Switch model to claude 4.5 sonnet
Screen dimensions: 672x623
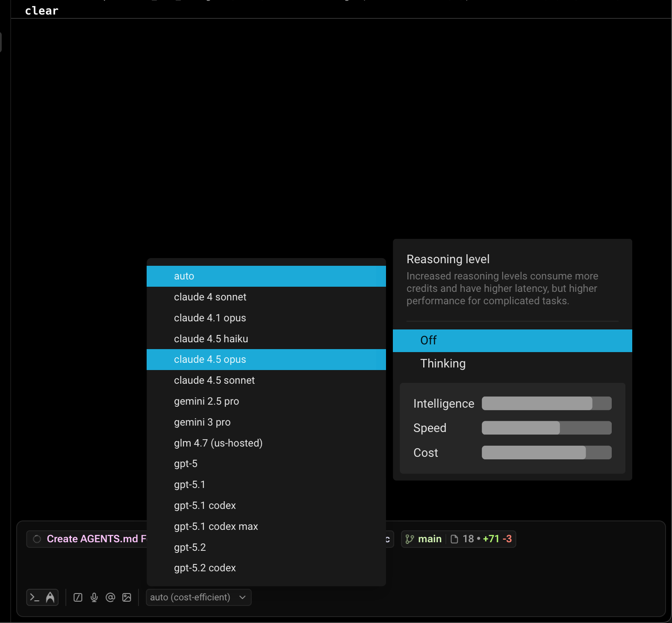266,380
